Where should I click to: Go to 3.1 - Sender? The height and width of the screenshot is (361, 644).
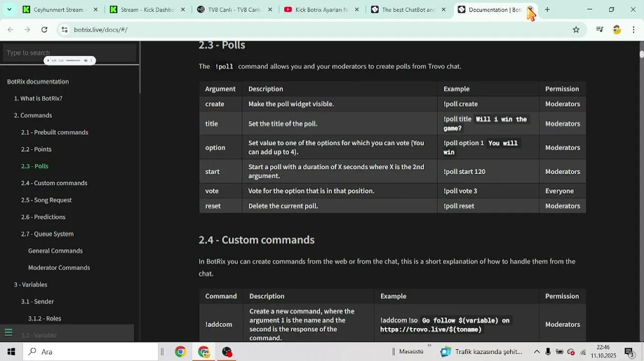[37, 302]
